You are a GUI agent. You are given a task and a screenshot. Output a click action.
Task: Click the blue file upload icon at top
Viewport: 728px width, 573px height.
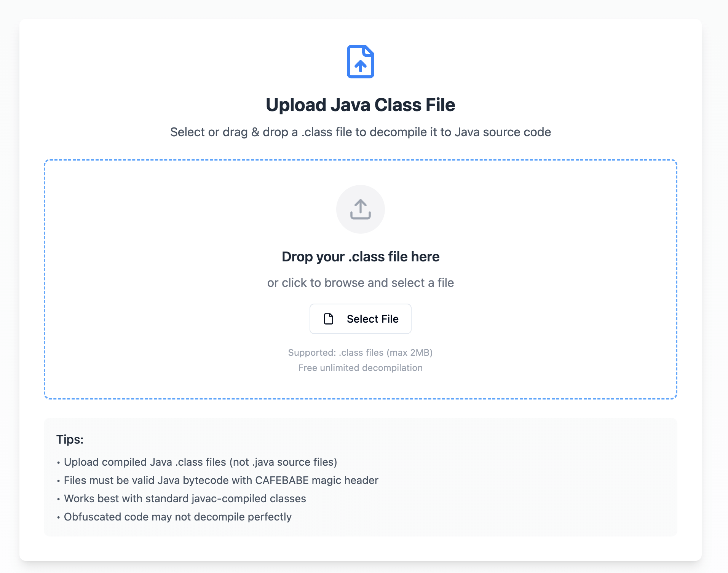360,62
